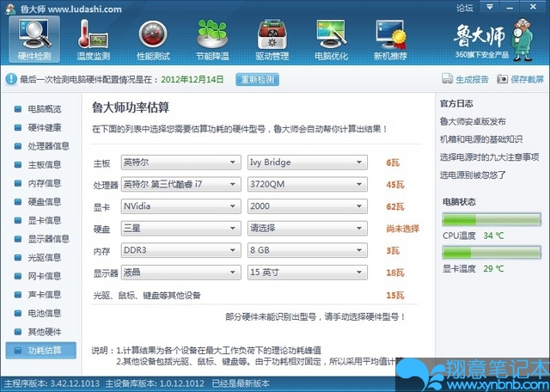Click the 显卡温度 progress bar
Screen dimensions: 550x392
point(492,253)
